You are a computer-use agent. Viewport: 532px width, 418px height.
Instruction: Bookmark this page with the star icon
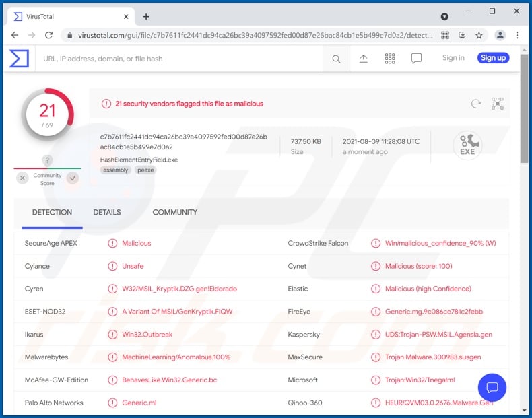point(479,35)
